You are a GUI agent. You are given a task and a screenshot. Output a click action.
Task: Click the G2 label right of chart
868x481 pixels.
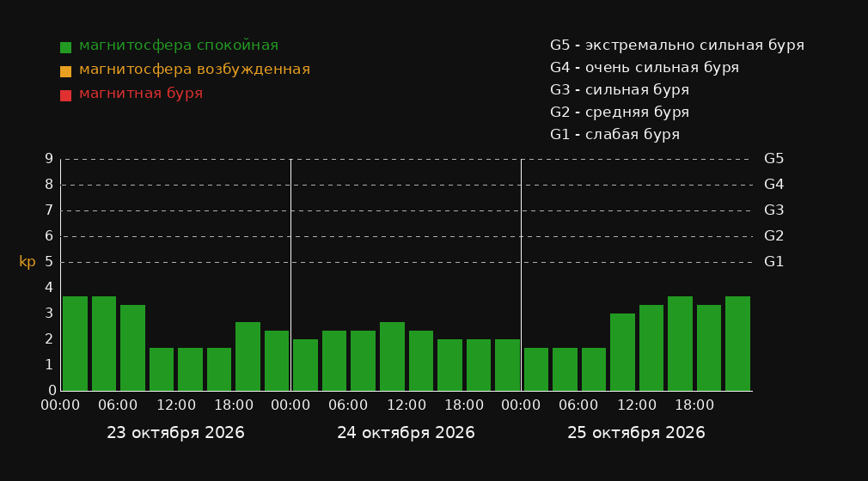(773, 236)
